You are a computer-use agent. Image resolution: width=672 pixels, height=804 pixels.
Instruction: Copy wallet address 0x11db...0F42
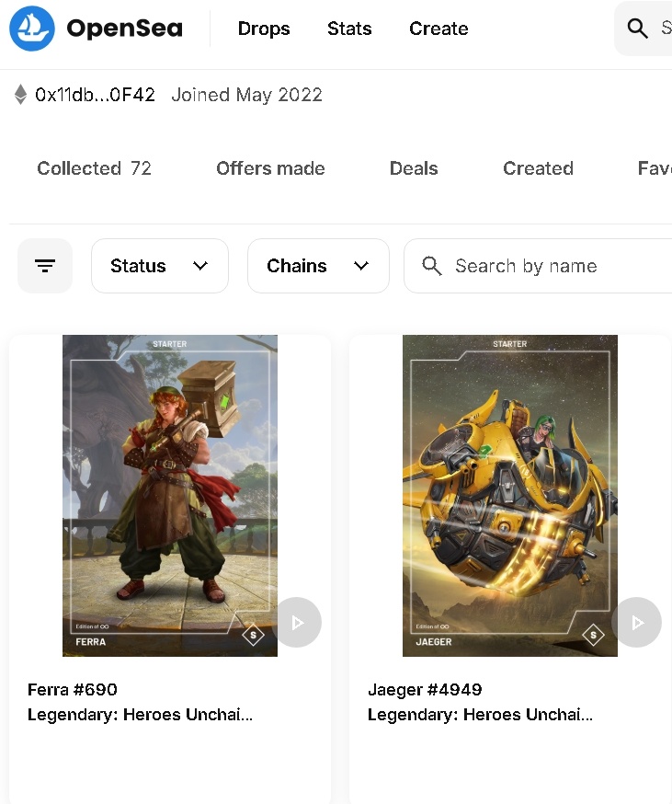click(x=95, y=95)
